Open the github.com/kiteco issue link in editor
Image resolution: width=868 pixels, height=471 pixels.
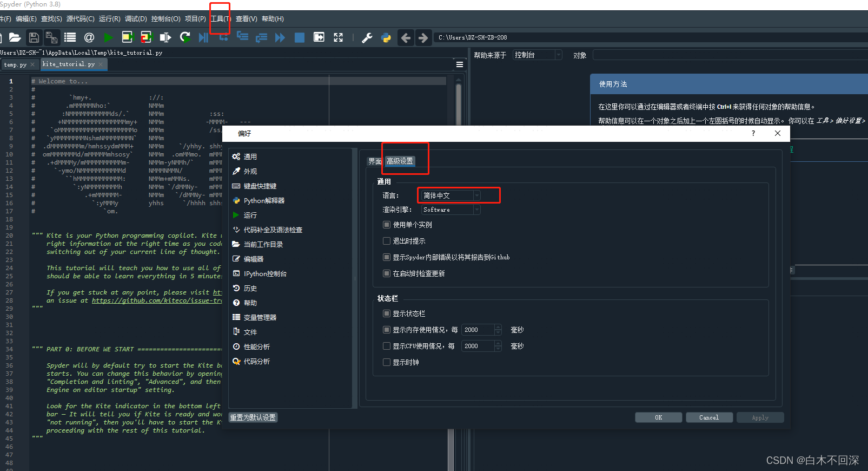157,300
